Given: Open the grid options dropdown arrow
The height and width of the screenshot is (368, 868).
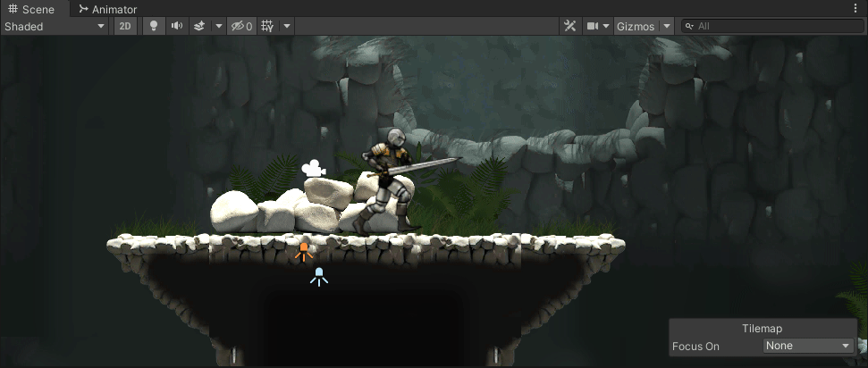Looking at the screenshot, I should click(x=287, y=26).
